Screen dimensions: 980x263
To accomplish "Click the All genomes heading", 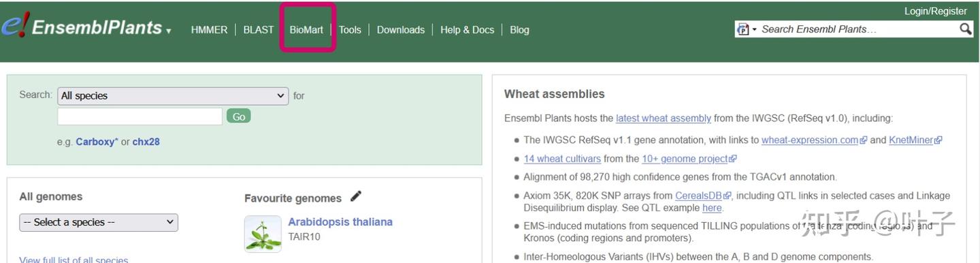I will 51,196.
